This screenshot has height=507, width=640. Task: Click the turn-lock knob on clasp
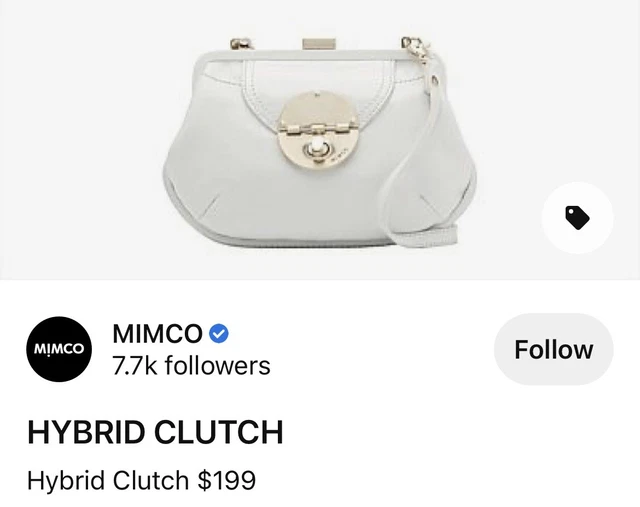tap(315, 149)
